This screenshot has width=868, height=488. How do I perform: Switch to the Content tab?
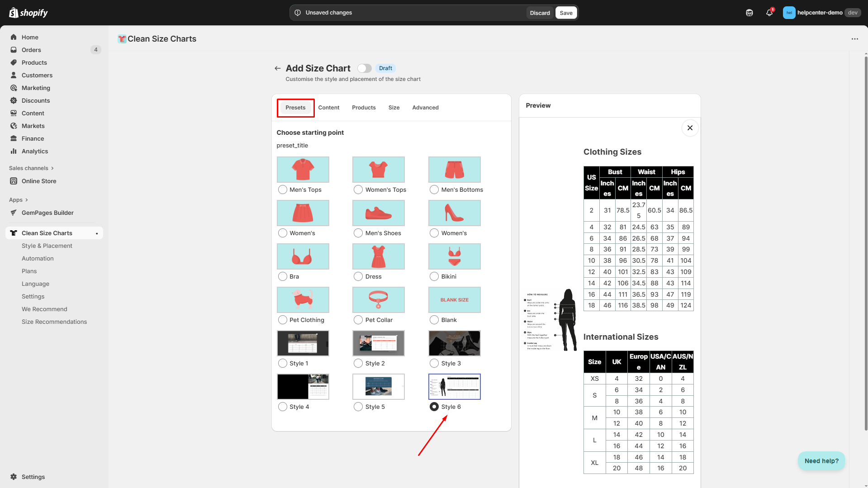point(329,108)
